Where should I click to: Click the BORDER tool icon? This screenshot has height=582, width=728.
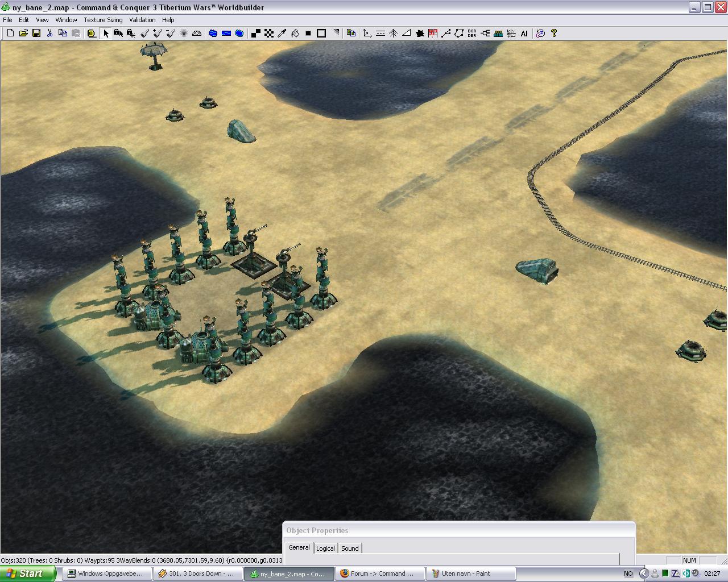point(472,34)
